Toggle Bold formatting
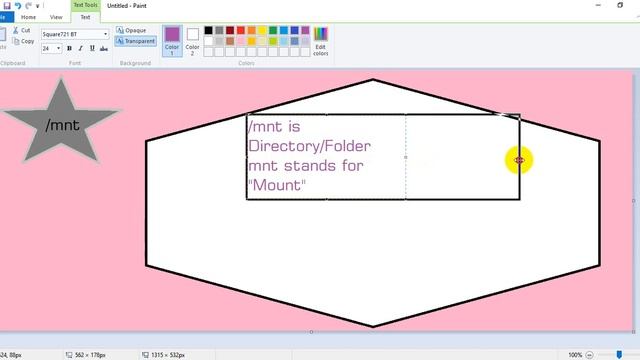The image size is (640, 360). click(69, 49)
